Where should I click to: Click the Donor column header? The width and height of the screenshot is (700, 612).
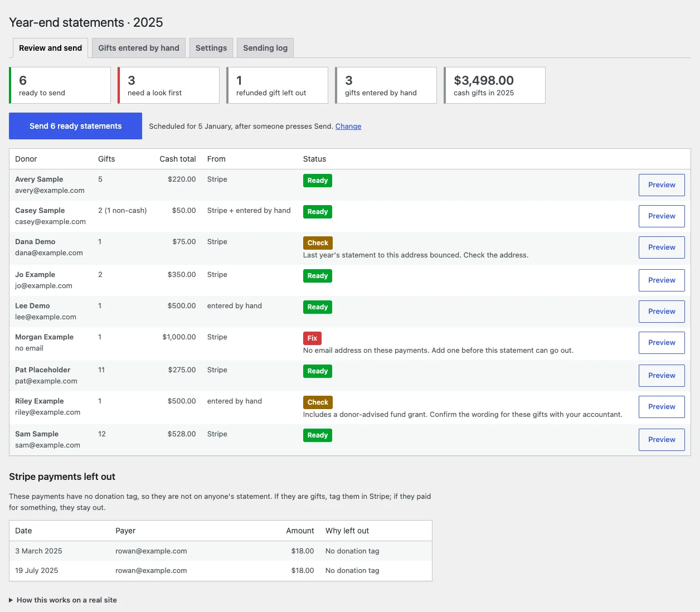point(26,159)
